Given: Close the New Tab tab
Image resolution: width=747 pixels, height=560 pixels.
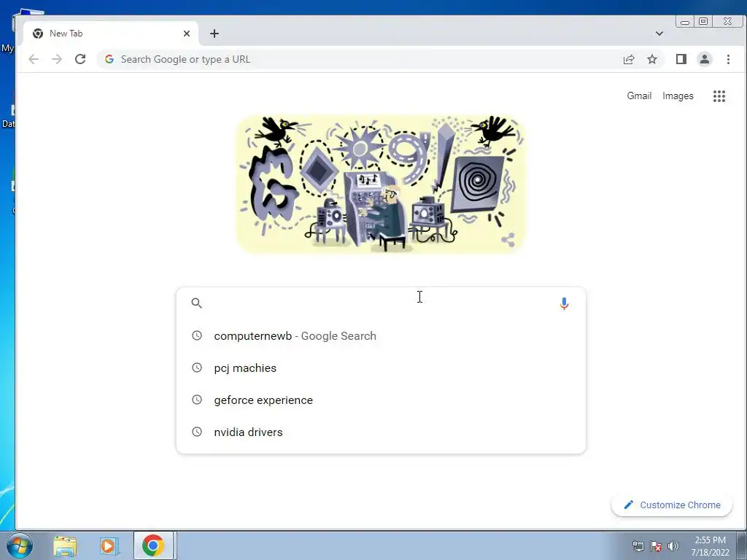Looking at the screenshot, I should (187, 34).
